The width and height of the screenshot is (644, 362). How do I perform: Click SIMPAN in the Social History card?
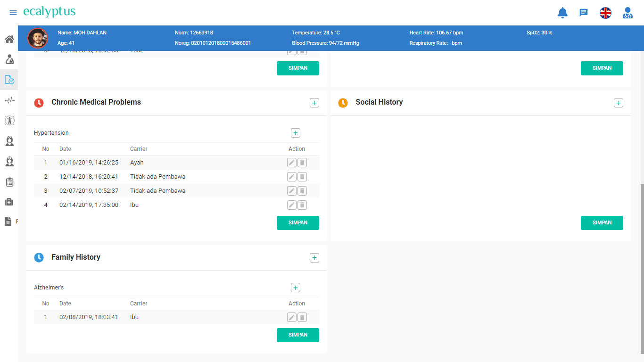coord(602,223)
